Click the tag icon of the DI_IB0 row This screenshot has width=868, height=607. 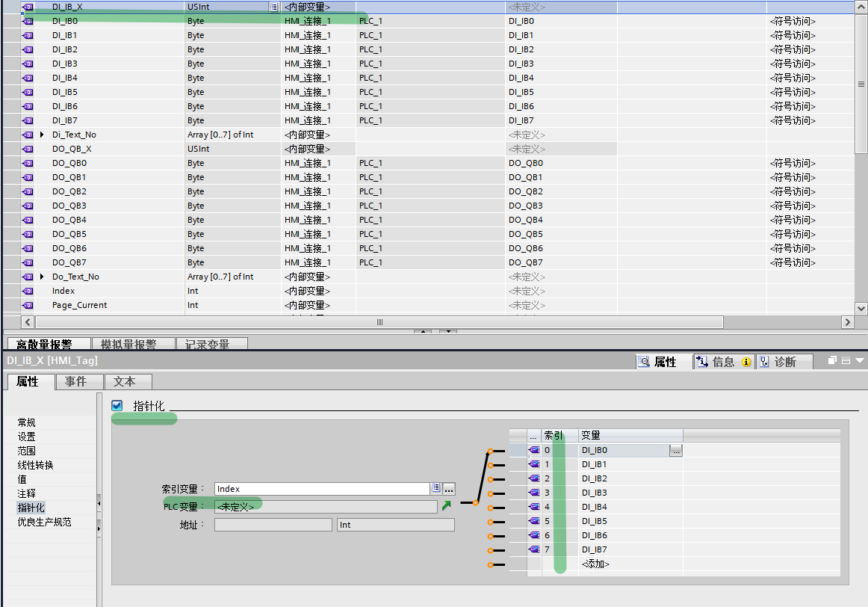point(28,21)
